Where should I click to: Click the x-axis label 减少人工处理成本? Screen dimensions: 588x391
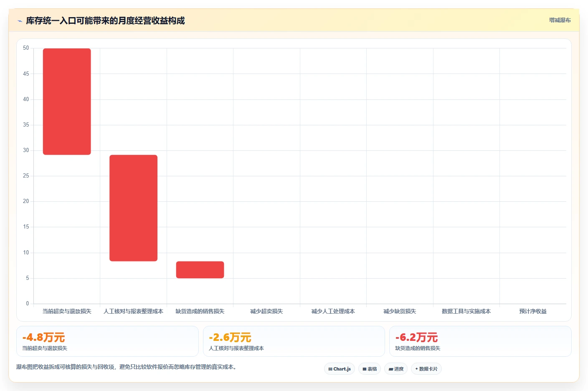[x=333, y=311]
